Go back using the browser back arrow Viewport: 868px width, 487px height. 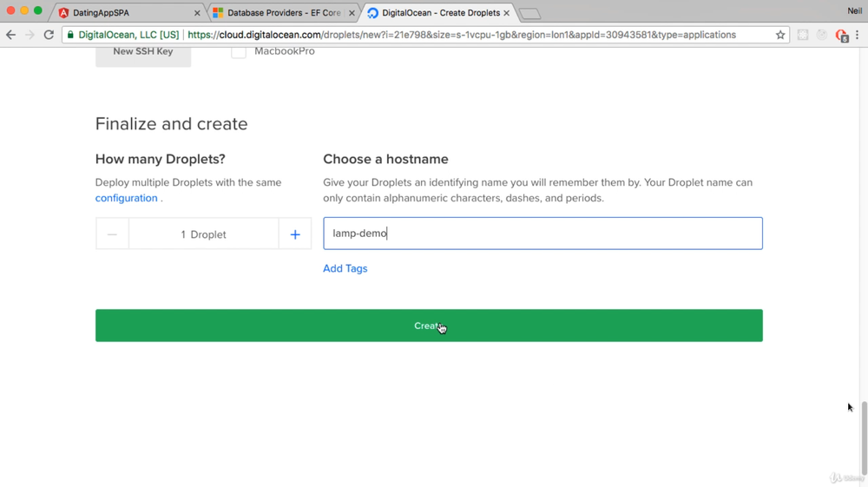pyautogui.click(x=10, y=35)
